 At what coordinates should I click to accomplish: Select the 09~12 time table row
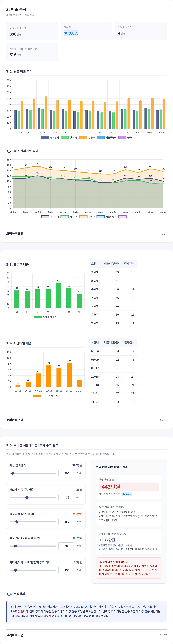[113, 368]
